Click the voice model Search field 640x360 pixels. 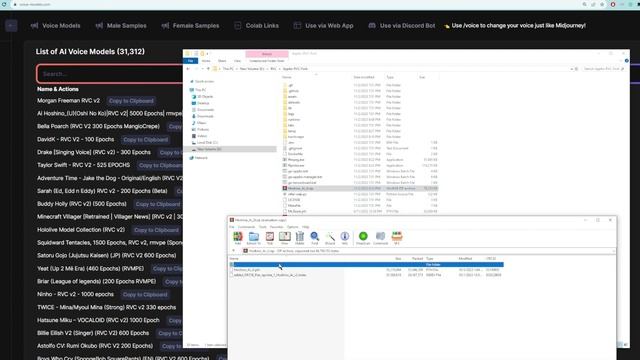tap(110, 74)
